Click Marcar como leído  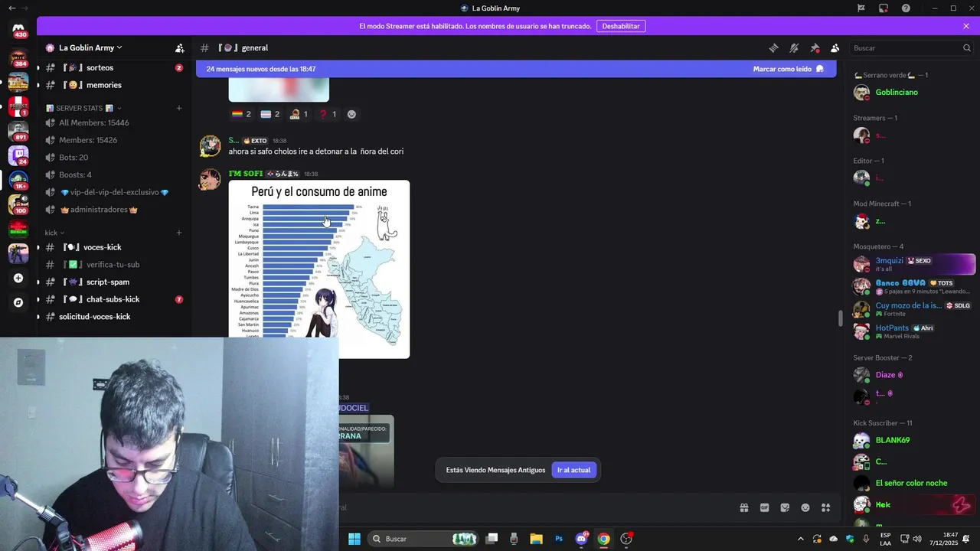788,69
